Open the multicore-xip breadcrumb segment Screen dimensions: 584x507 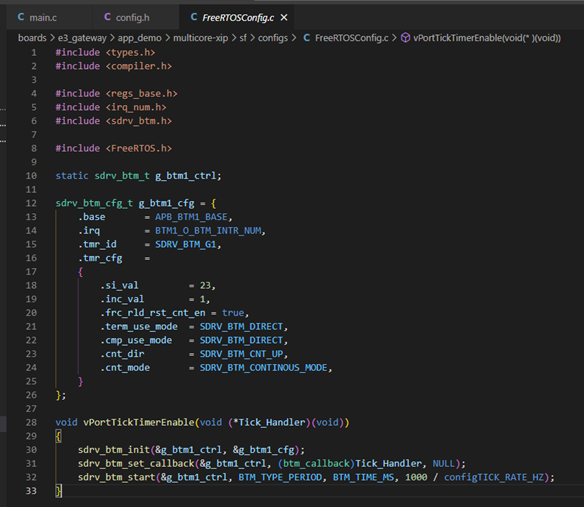pos(200,38)
